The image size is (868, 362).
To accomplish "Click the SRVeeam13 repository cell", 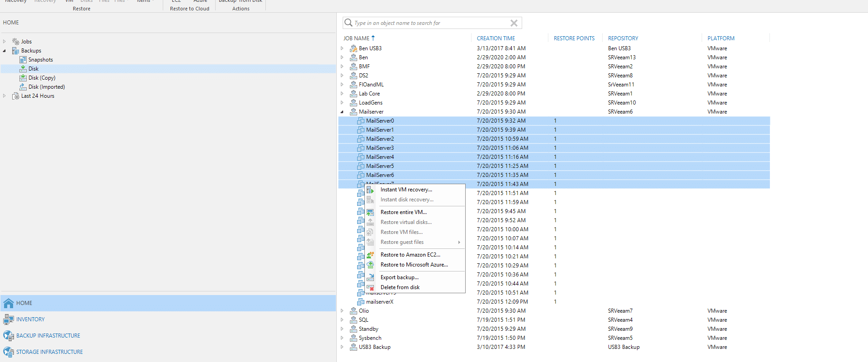I will tap(622, 57).
